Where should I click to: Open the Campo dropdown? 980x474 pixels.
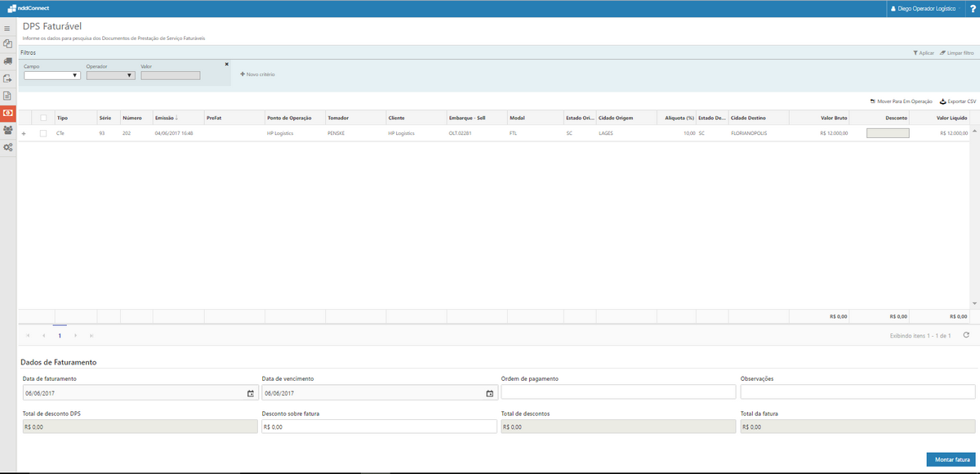52,75
